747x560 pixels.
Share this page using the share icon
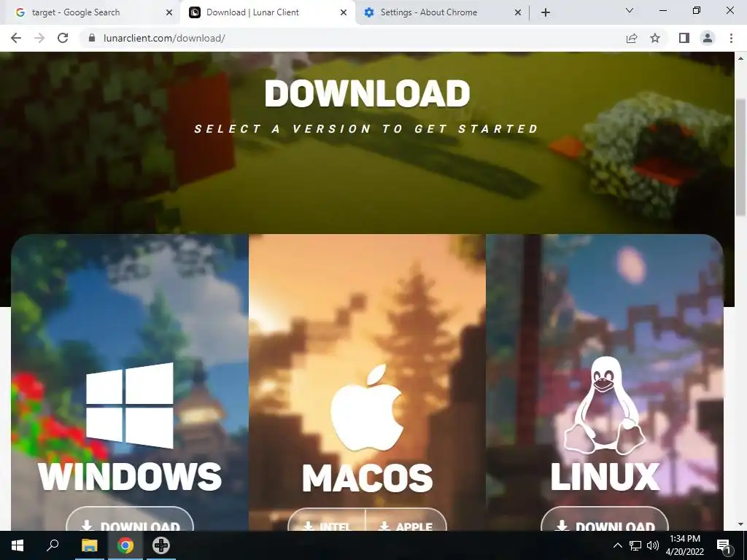point(632,38)
